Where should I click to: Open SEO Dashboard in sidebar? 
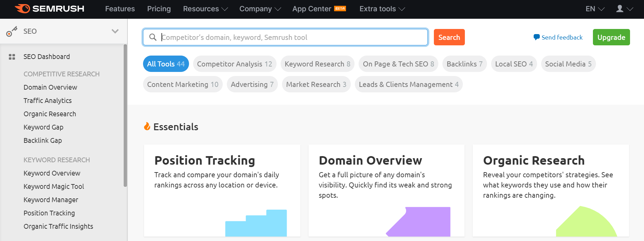coord(47,57)
